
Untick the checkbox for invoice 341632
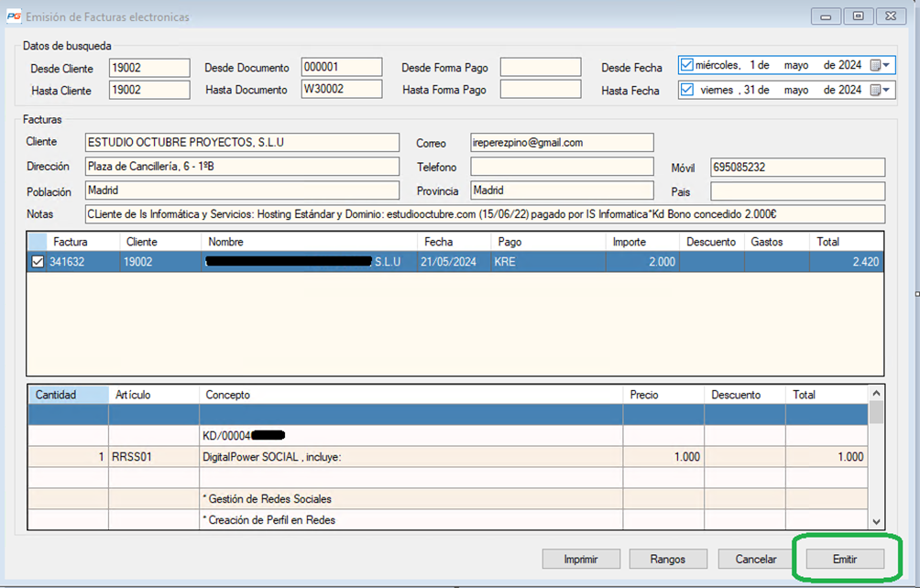pyautogui.click(x=38, y=261)
